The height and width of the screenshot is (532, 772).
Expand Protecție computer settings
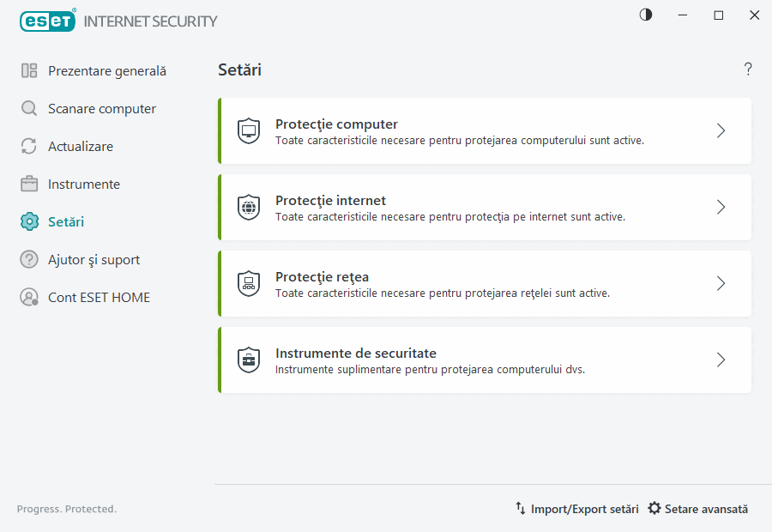pos(721,130)
